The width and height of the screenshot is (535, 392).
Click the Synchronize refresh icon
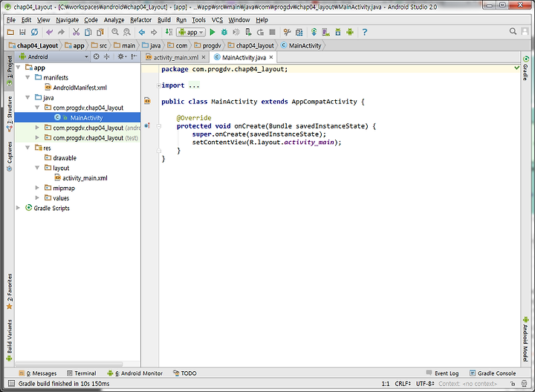[x=34, y=32]
